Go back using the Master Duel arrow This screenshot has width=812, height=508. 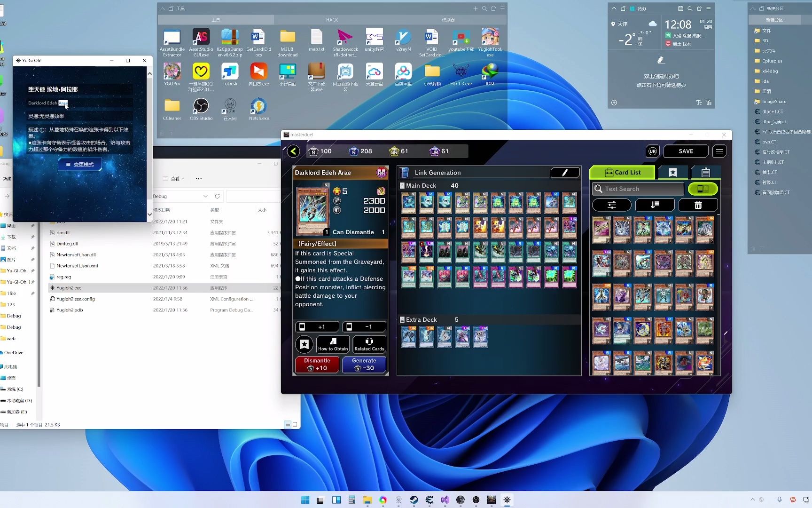tap(293, 151)
